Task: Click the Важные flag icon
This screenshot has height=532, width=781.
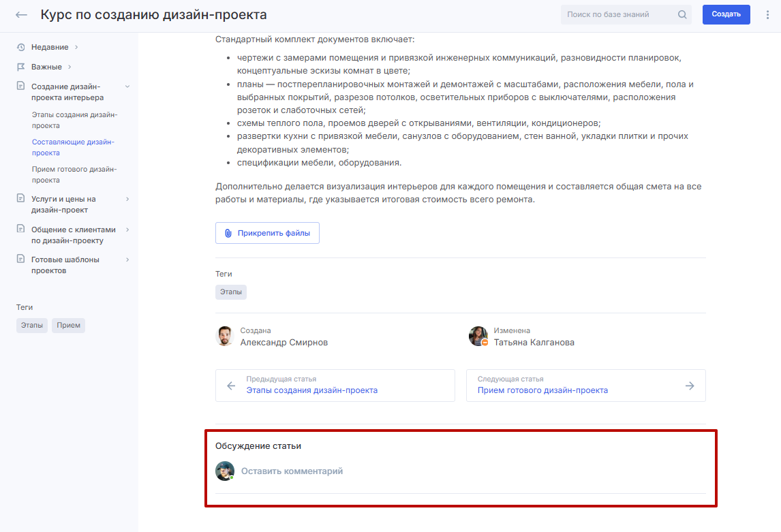Action: 21,67
